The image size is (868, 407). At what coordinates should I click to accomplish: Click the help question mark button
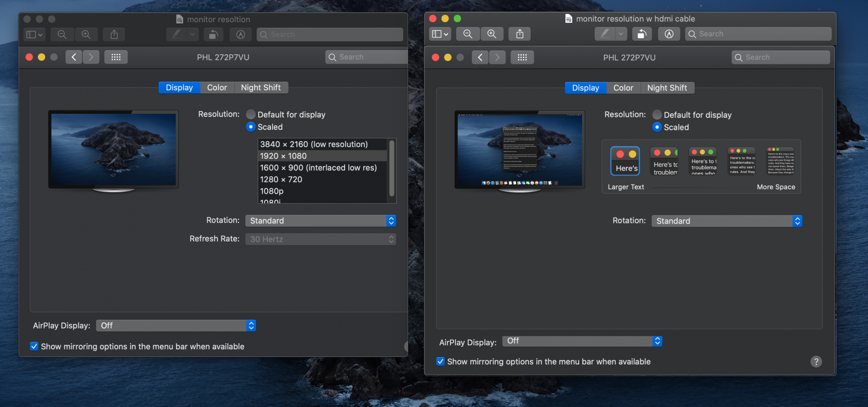[816, 361]
